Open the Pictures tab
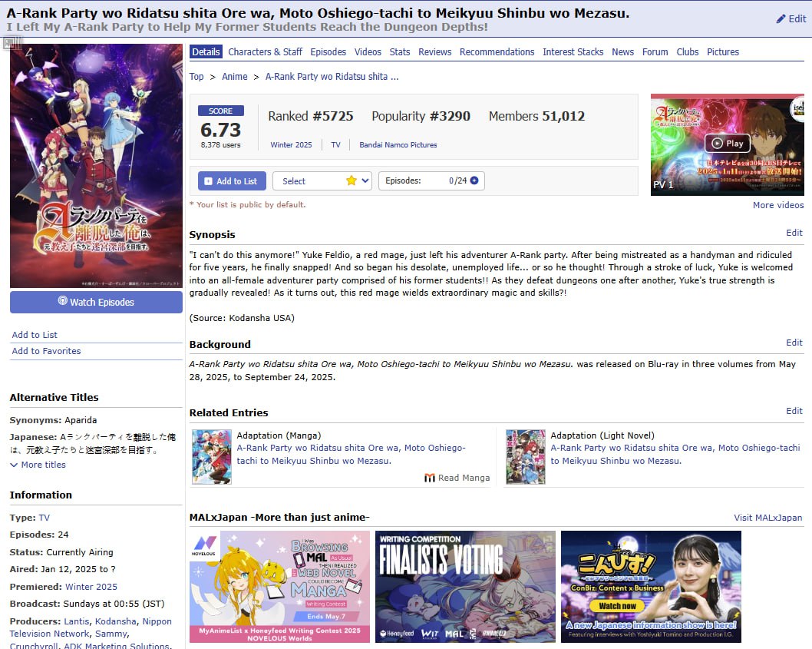812x649 pixels. point(723,51)
